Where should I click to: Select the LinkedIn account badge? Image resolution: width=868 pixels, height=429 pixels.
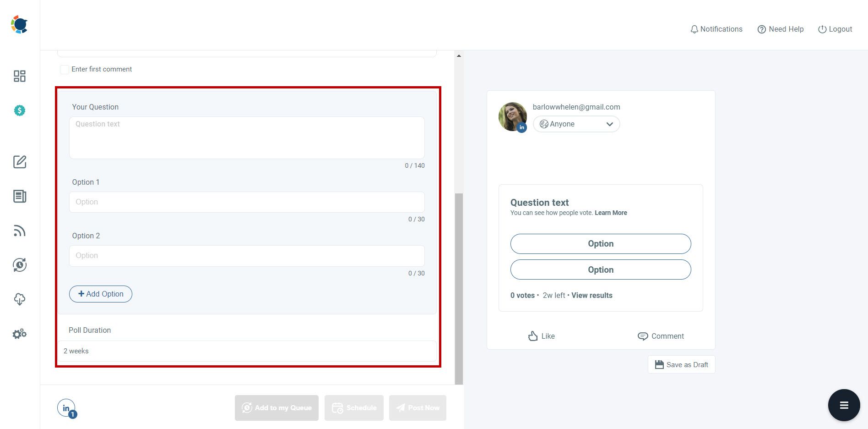coord(66,407)
